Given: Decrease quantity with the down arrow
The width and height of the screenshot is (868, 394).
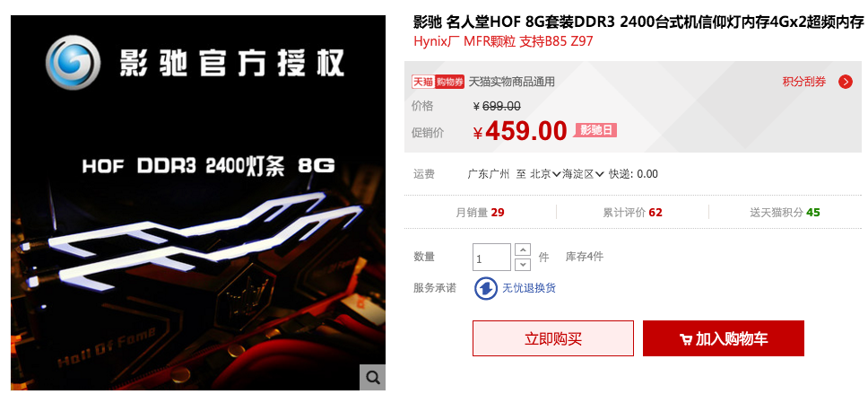Looking at the screenshot, I should pyautogui.click(x=523, y=265).
